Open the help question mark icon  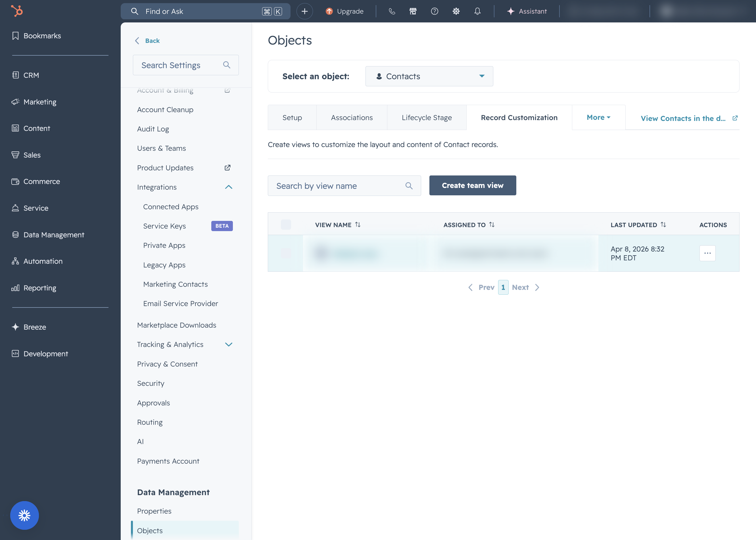[x=435, y=11]
